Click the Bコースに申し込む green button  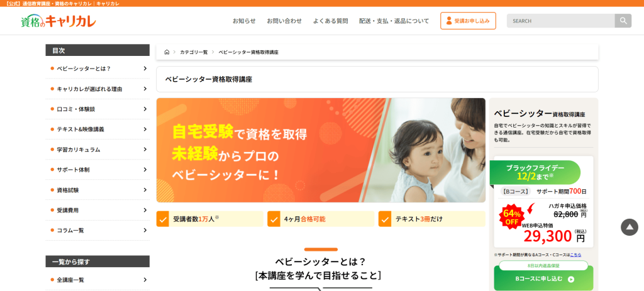543,278
